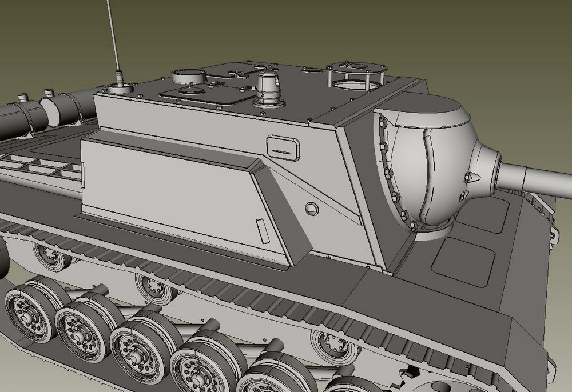Screen dimensions: 572x392
Task: Select the periscope dome on the roof
Action: (269, 89)
